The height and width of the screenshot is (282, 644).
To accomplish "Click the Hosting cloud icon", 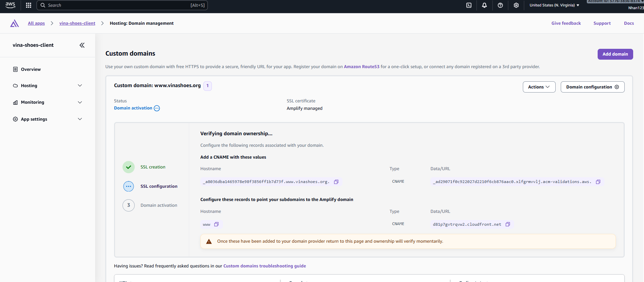I will (15, 86).
